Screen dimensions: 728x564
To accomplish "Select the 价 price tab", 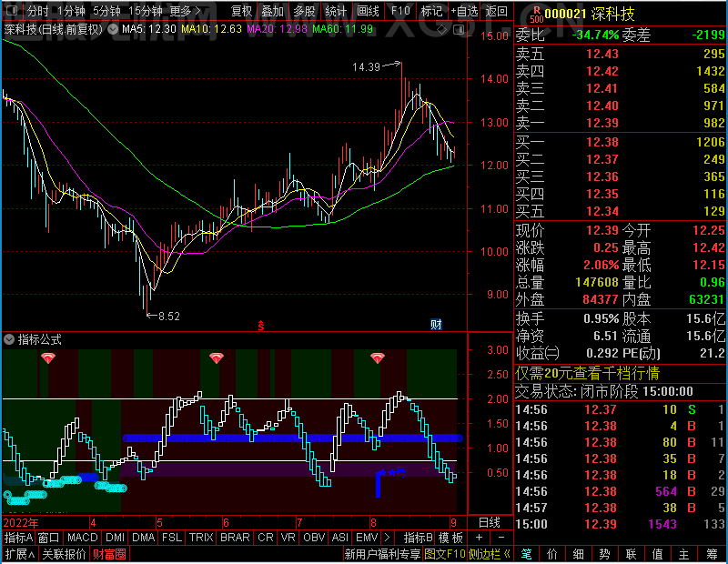I will (552, 554).
